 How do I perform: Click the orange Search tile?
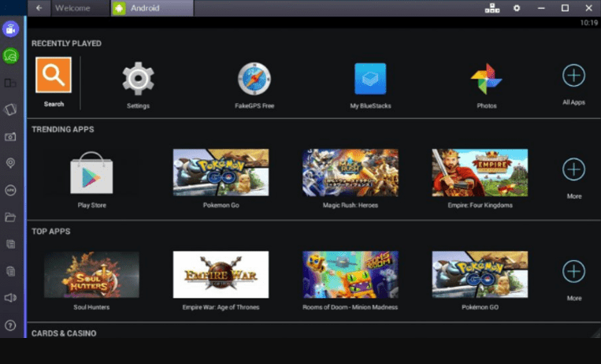[x=54, y=75]
